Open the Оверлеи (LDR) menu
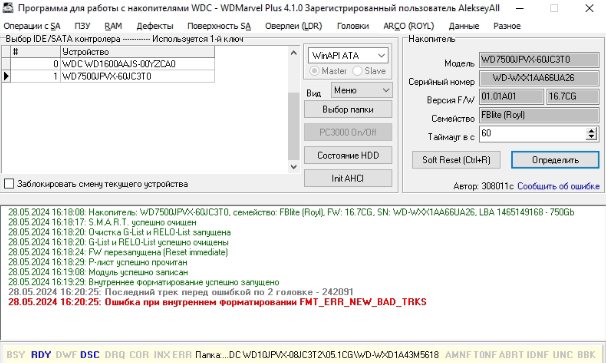The width and height of the screenshot is (606, 363). [x=293, y=26]
